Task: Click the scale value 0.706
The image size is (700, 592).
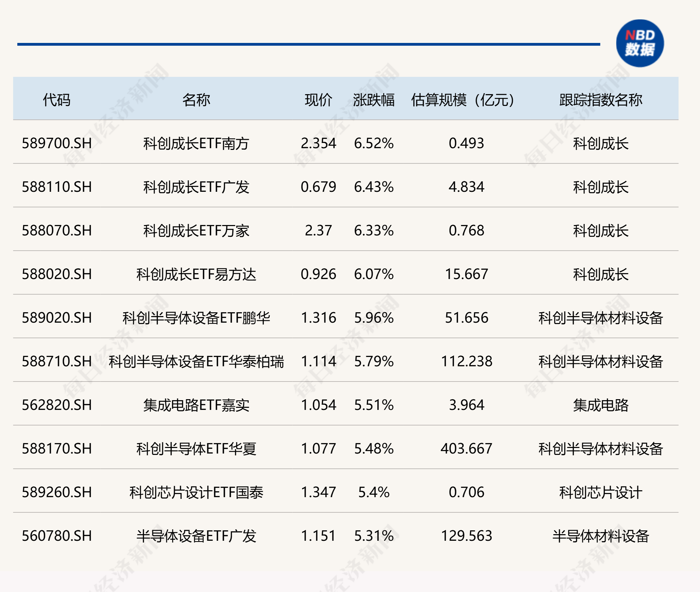Action: coord(466,492)
